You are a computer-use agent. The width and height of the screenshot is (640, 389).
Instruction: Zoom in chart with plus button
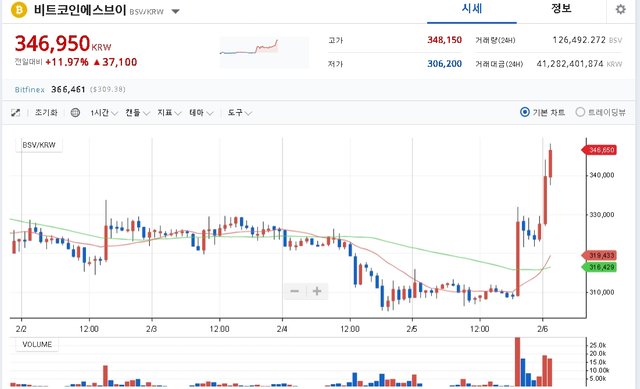coord(317,291)
